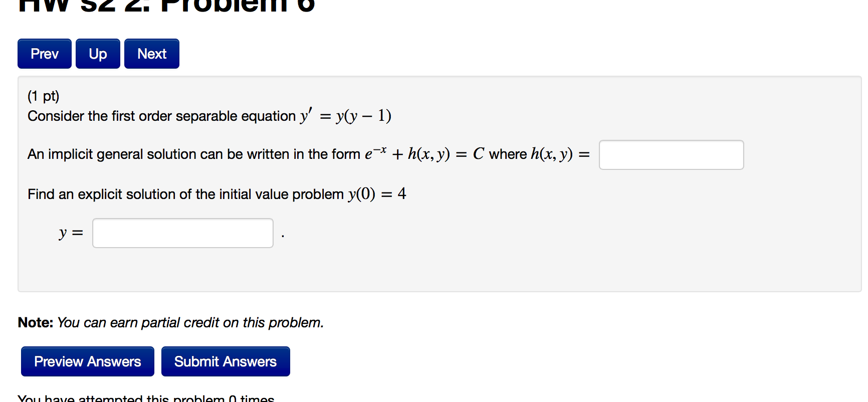
Task: Click the attempted problem times text
Action: [146, 398]
